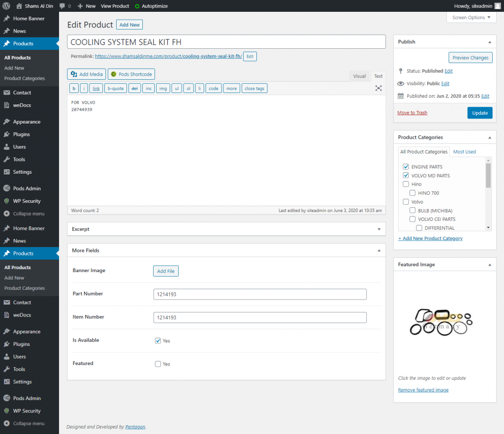The height and width of the screenshot is (434, 504).
Task: Click the del strikethrough button
Action: pyautogui.click(x=135, y=89)
